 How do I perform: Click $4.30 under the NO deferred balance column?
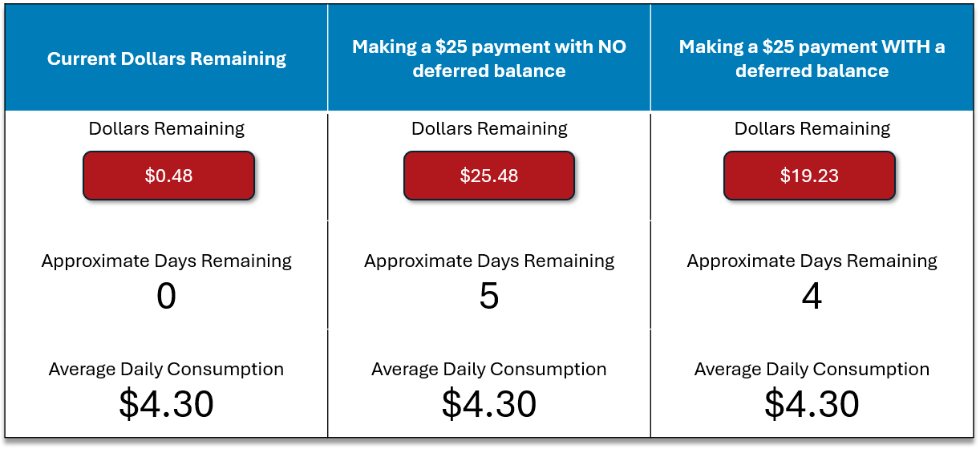[x=489, y=404]
